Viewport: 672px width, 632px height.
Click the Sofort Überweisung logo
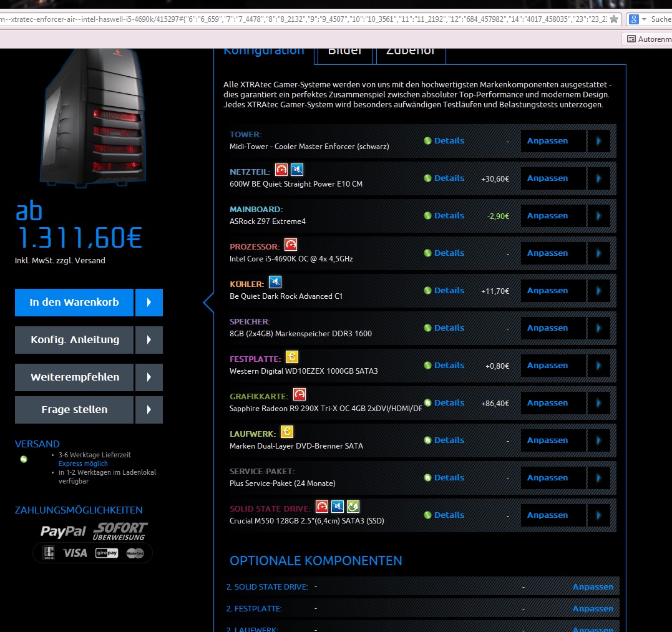click(120, 532)
